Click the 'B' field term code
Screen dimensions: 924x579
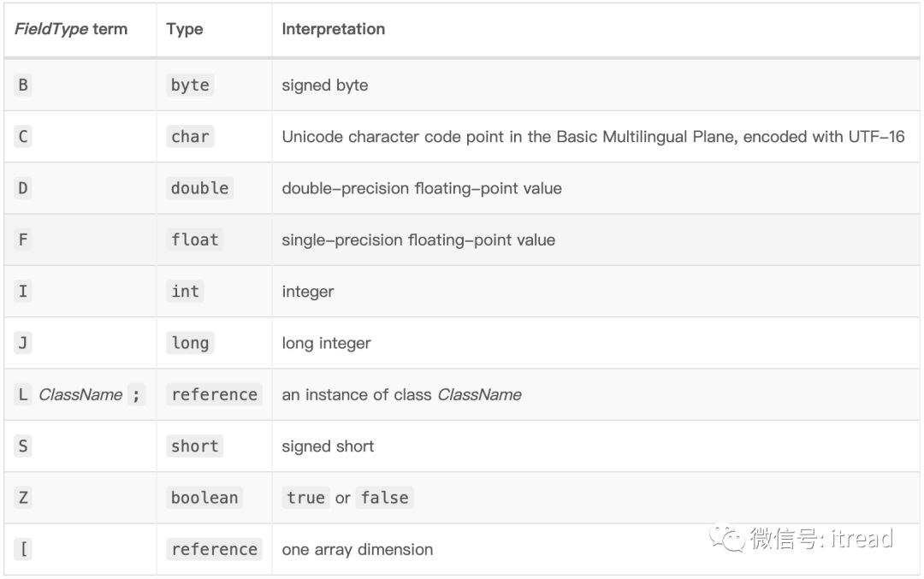coord(23,85)
